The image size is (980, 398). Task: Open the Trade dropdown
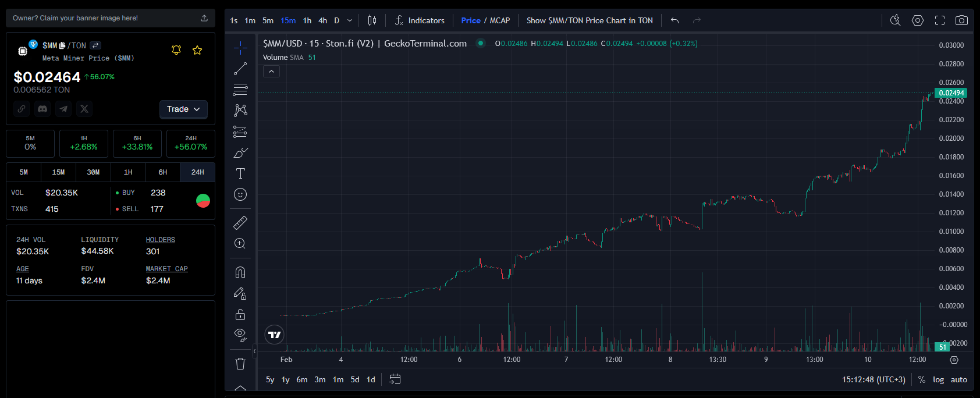click(x=183, y=109)
